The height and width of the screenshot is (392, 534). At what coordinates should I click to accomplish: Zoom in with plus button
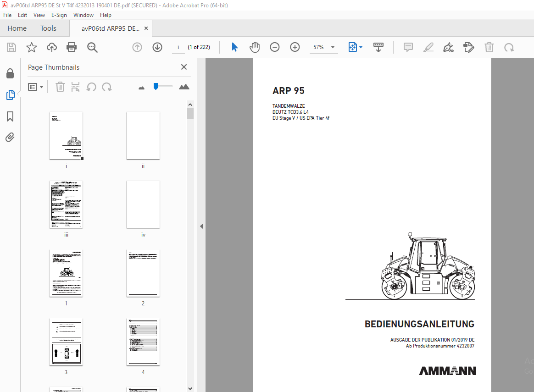tap(295, 47)
